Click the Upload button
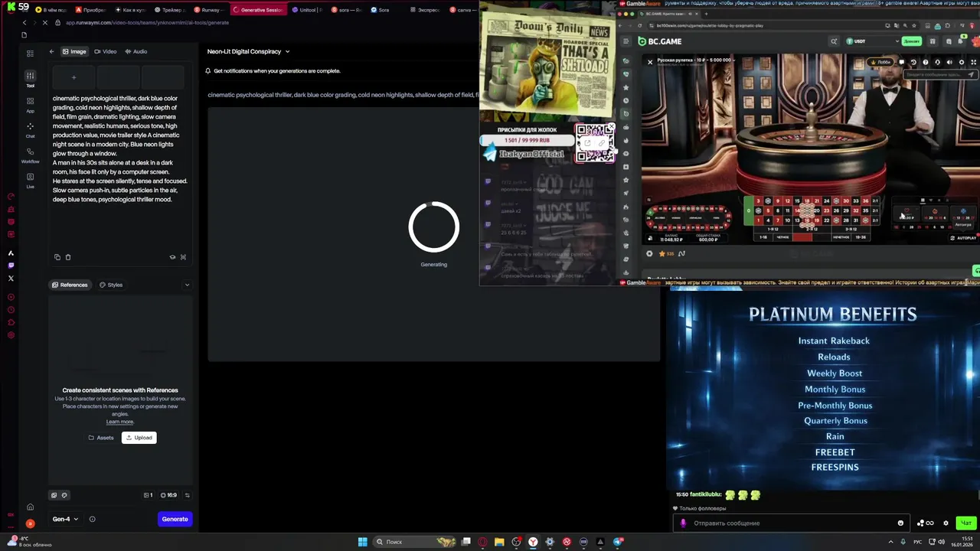The height and width of the screenshot is (551, 980). tap(139, 438)
